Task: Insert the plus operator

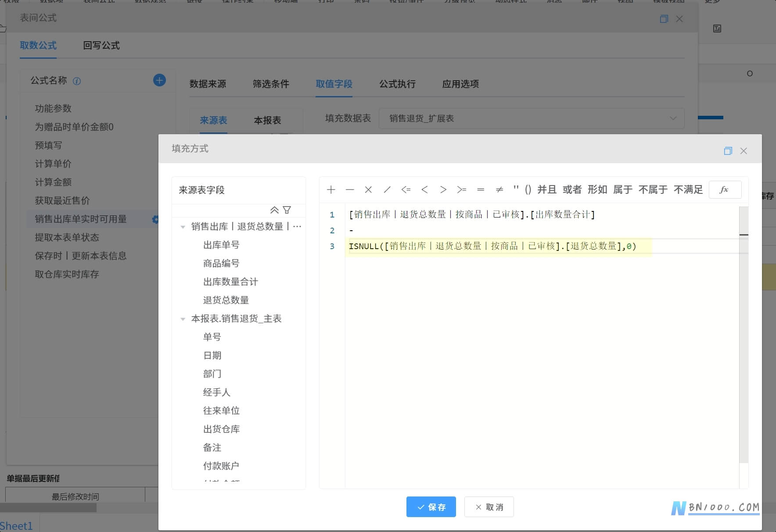Action: click(331, 189)
